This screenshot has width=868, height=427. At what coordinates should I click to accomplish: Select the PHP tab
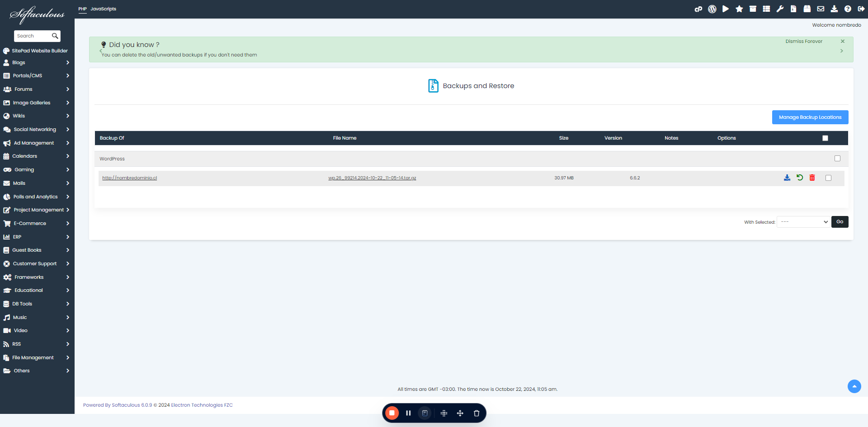[x=82, y=9]
